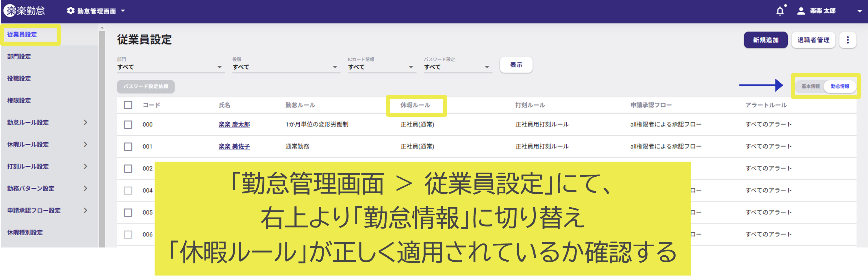Open employee 楽楽 美佐子 link
This screenshot has height=279, width=868.
point(234,147)
